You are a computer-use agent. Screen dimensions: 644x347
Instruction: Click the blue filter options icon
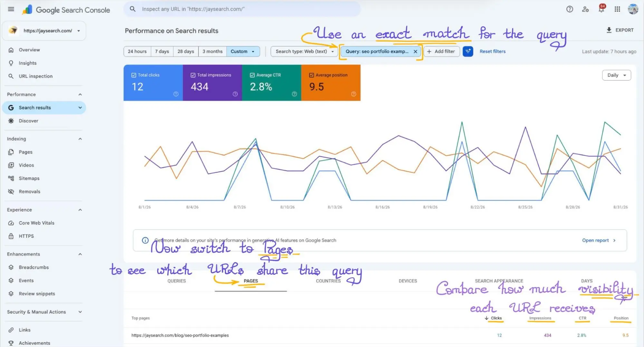[x=468, y=51]
